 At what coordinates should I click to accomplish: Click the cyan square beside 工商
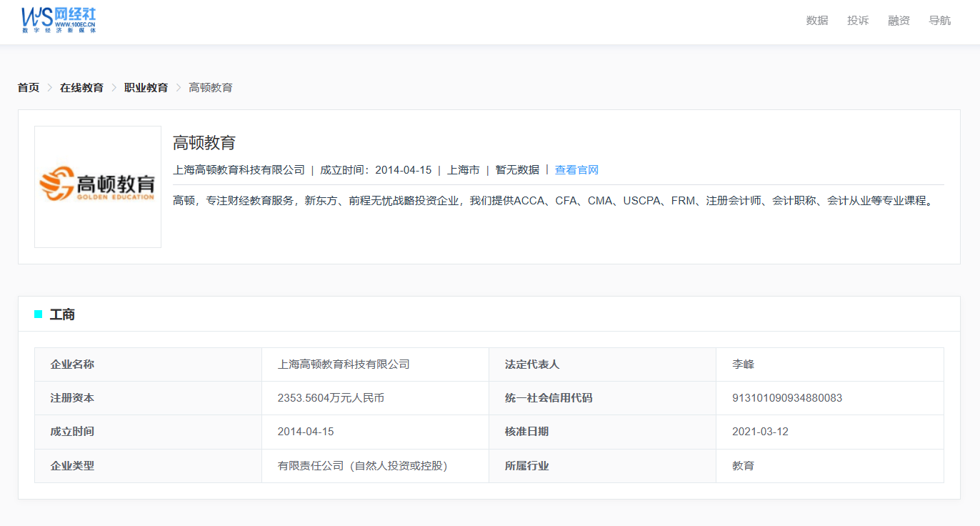pos(39,314)
